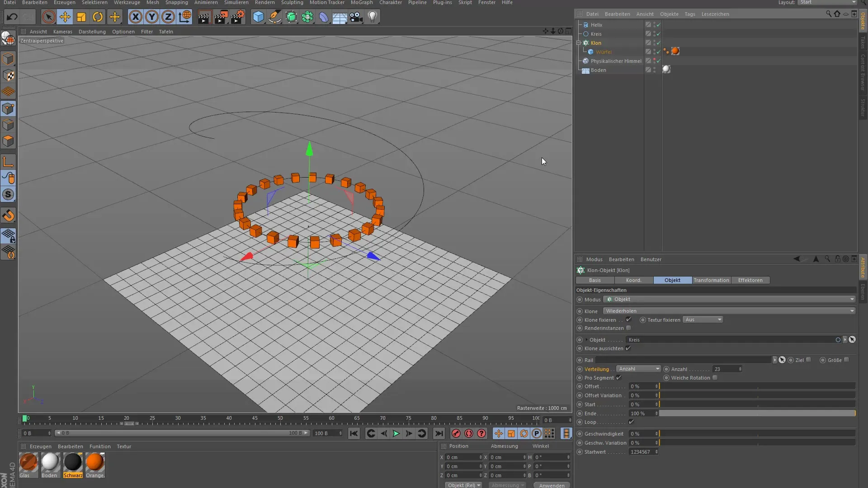
Task: Select the Glas material thumbnail
Action: [x=28, y=465]
